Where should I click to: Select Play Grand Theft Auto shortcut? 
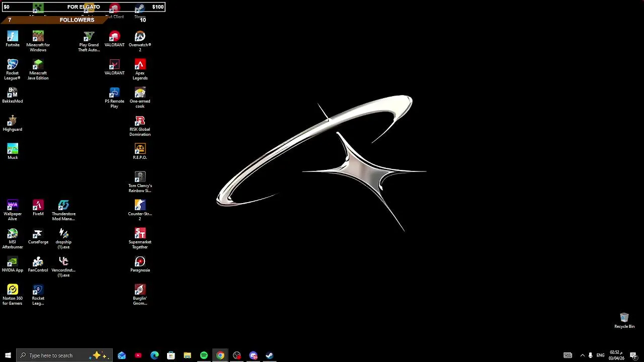(89, 42)
